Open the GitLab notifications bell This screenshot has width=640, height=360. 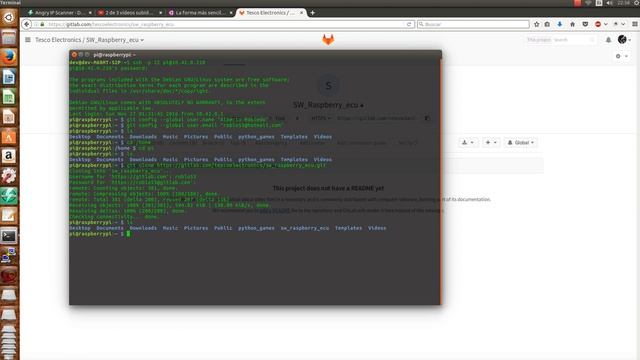click(x=608, y=40)
